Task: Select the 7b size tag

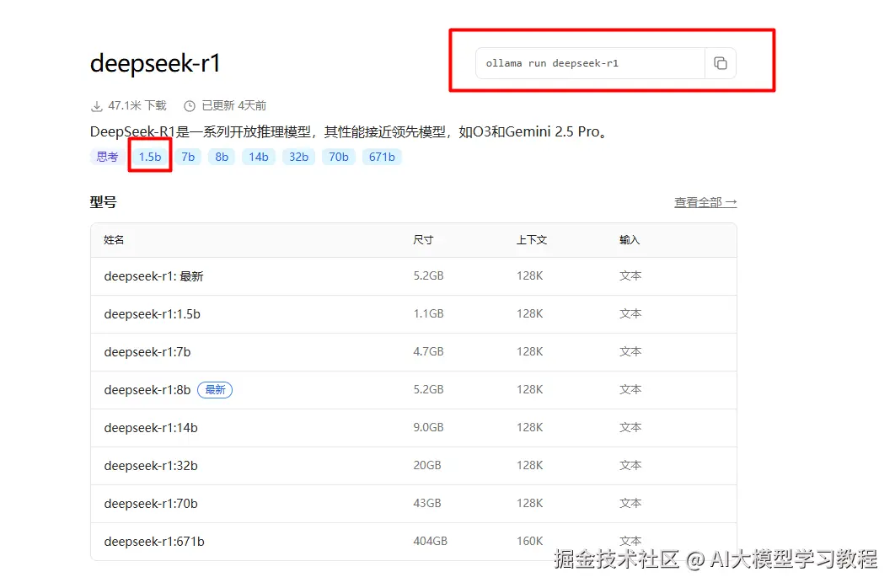Action: point(188,157)
